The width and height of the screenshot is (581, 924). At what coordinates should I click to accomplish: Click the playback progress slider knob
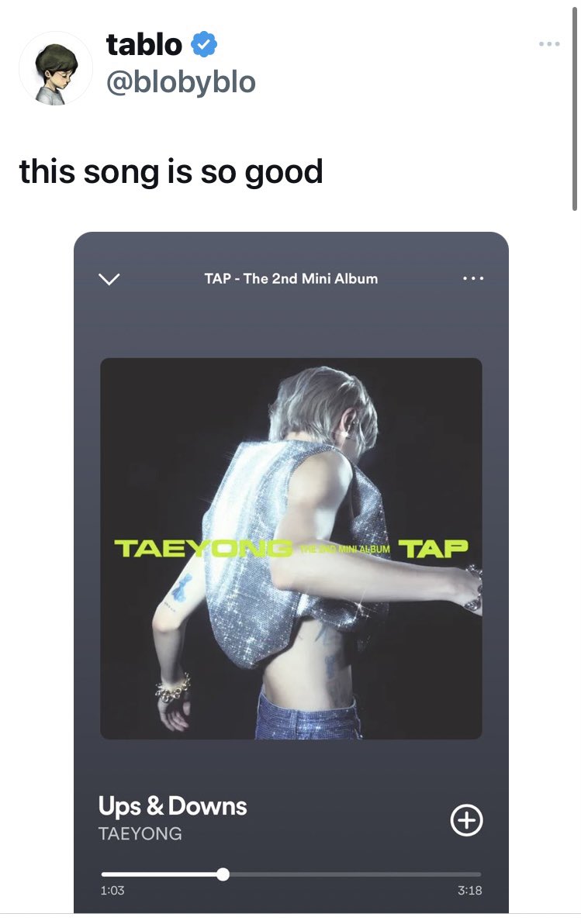[223, 874]
